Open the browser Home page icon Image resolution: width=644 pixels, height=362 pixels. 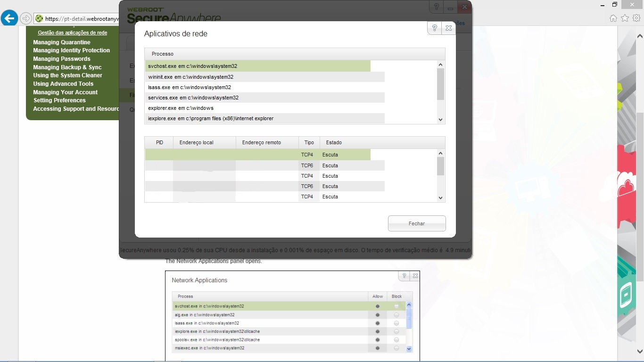(613, 18)
